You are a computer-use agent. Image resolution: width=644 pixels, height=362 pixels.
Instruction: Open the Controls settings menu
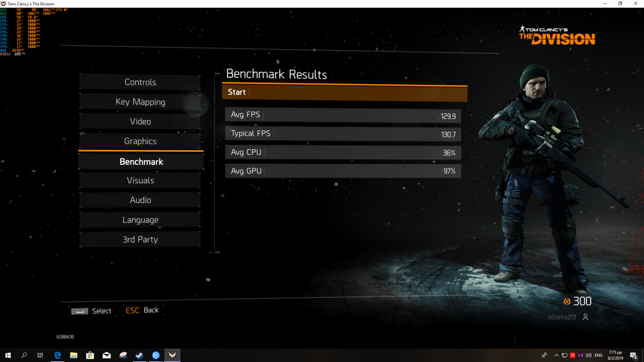pos(140,82)
